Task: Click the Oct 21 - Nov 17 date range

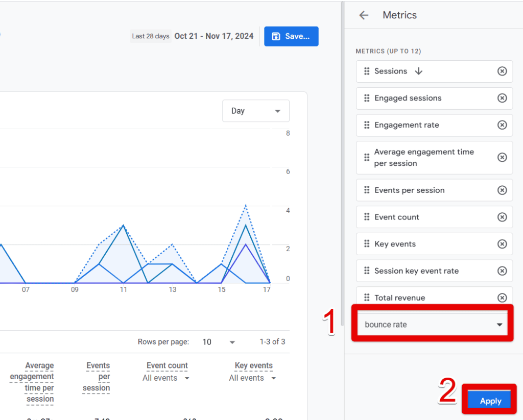Action: (214, 36)
